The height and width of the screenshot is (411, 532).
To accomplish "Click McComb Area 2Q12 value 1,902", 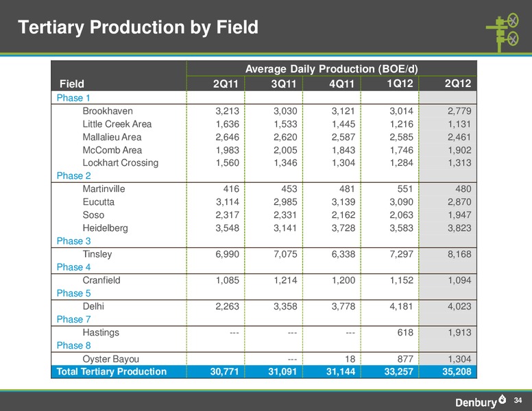I will pyautogui.click(x=459, y=150).
